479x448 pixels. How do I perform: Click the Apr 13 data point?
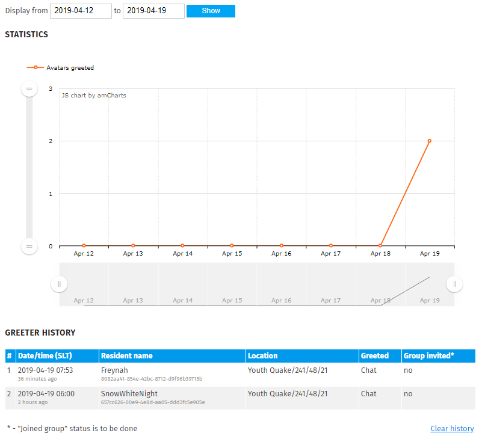(133, 246)
